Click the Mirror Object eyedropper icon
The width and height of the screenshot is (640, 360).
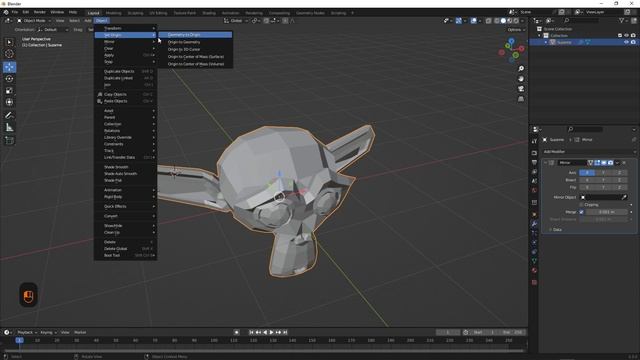click(624, 197)
